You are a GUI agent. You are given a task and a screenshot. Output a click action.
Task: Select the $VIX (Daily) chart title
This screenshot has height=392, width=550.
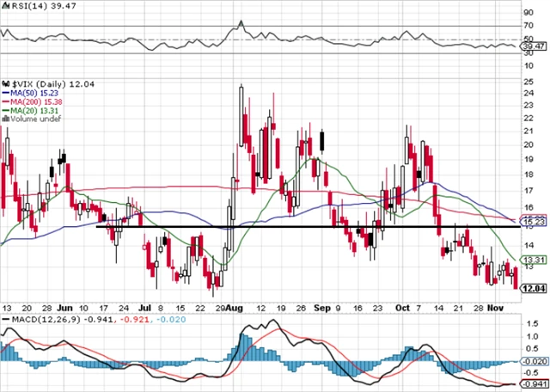37,82
